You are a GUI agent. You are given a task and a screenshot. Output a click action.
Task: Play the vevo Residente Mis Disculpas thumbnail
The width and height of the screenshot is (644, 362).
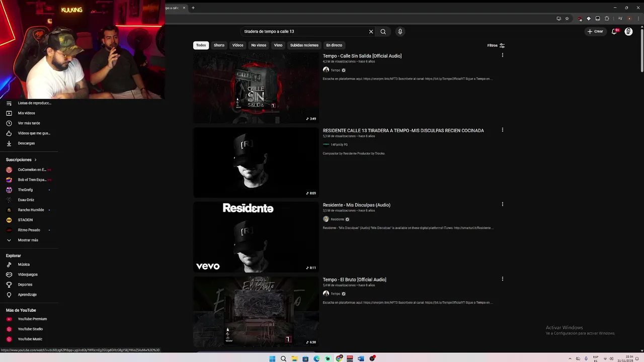tap(256, 237)
